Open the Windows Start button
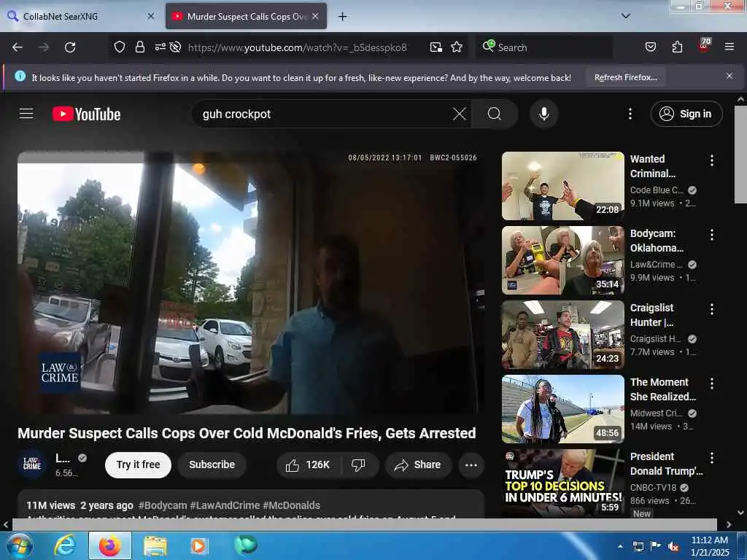This screenshot has width=747, height=560. (19, 545)
